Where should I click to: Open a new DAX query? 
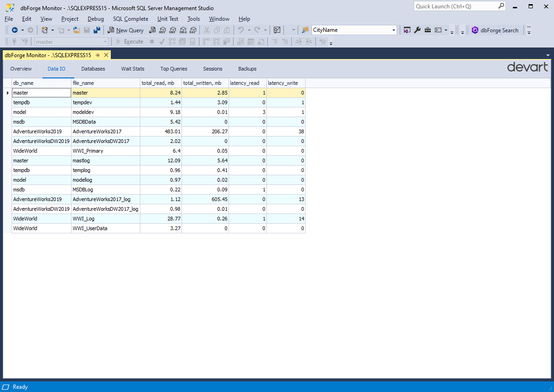pyautogui.click(x=193, y=30)
